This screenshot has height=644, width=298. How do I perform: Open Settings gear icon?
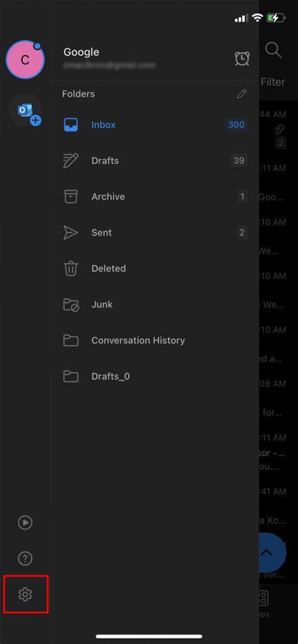point(25,594)
